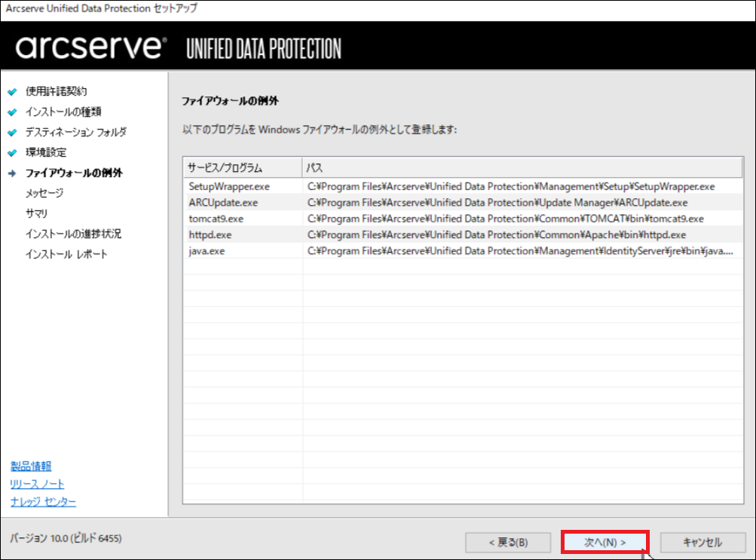The height and width of the screenshot is (560, 756).
Task: Go back with the < 戻る(B) button
Action: coord(508,542)
